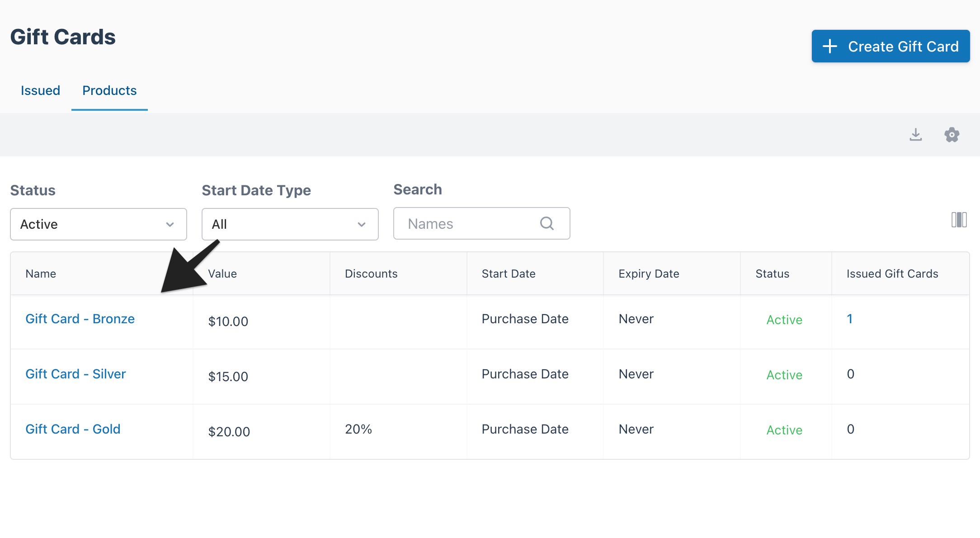Click Purchase Date in Gold row
Viewport: 980px width, 538px height.
[525, 429]
